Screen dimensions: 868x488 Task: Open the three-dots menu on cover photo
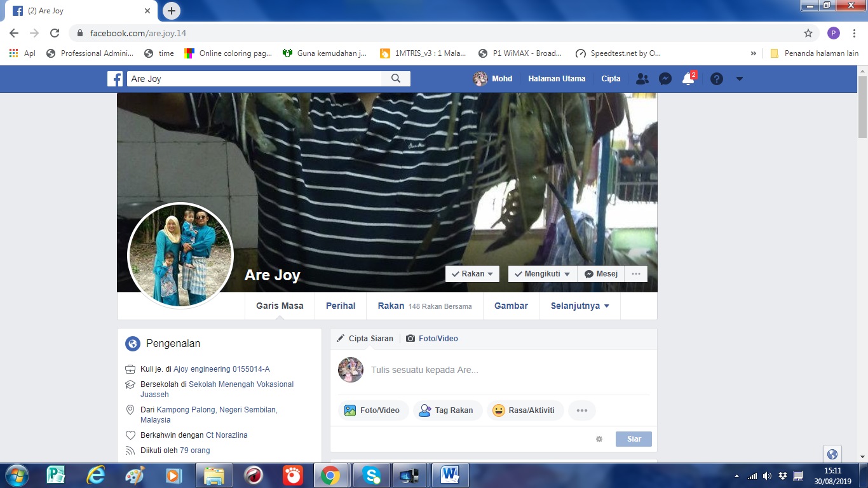(636, 274)
